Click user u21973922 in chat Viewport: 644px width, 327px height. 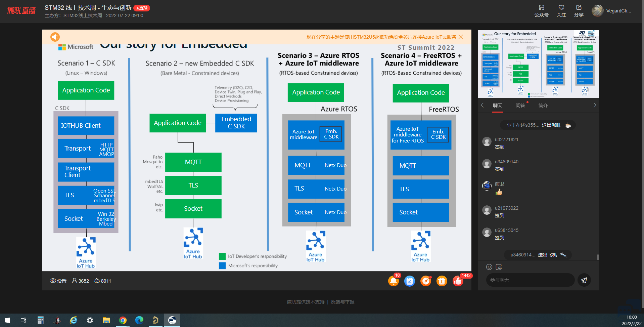tap(507, 208)
